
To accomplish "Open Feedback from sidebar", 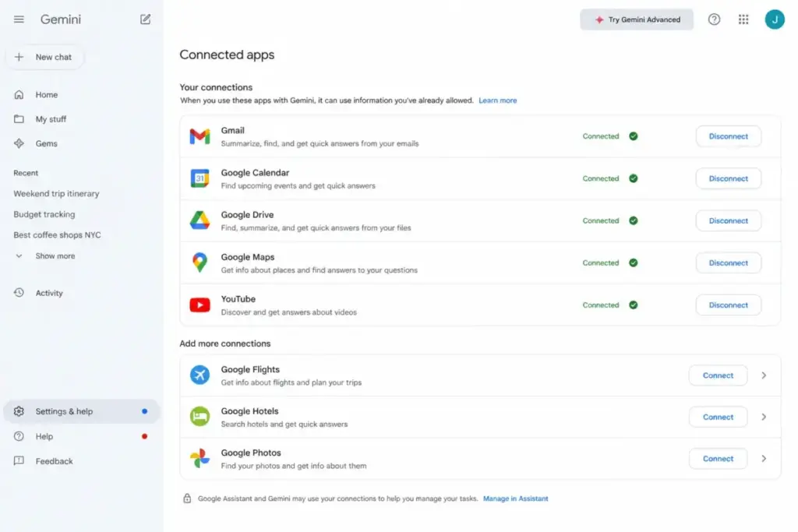I will click(x=54, y=461).
